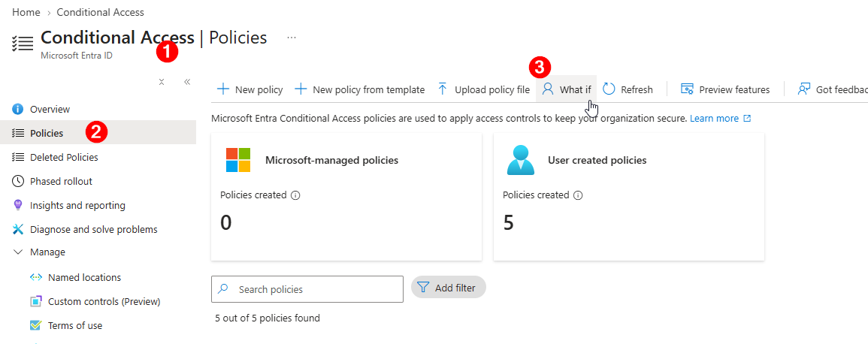Click the clock icon beside Phased rollout
The image size is (868, 344).
(x=18, y=181)
